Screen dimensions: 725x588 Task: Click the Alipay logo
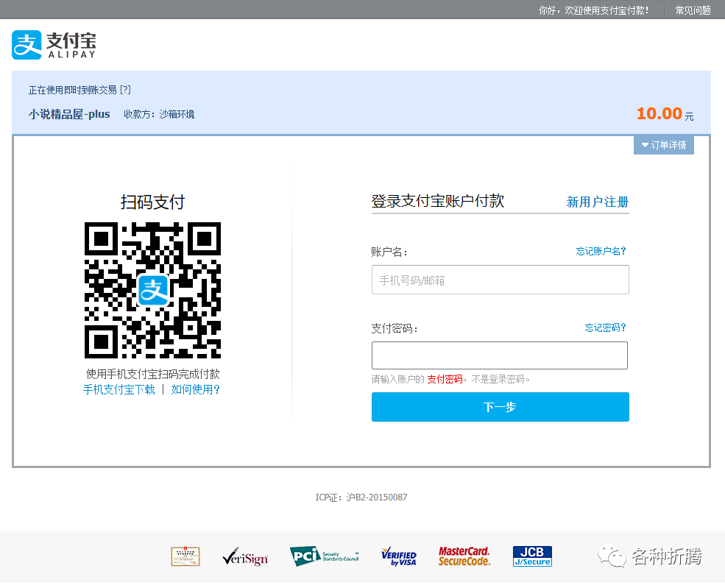click(54, 45)
